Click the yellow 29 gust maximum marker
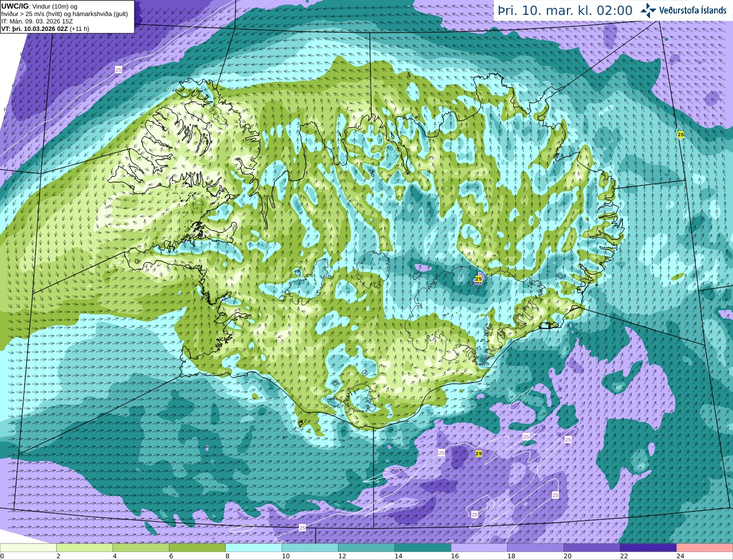This screenshot has height=560, width=733. 479,453
